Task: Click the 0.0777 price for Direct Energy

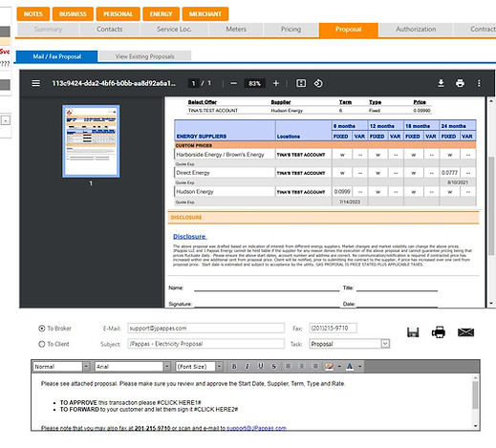Action: 449,173
